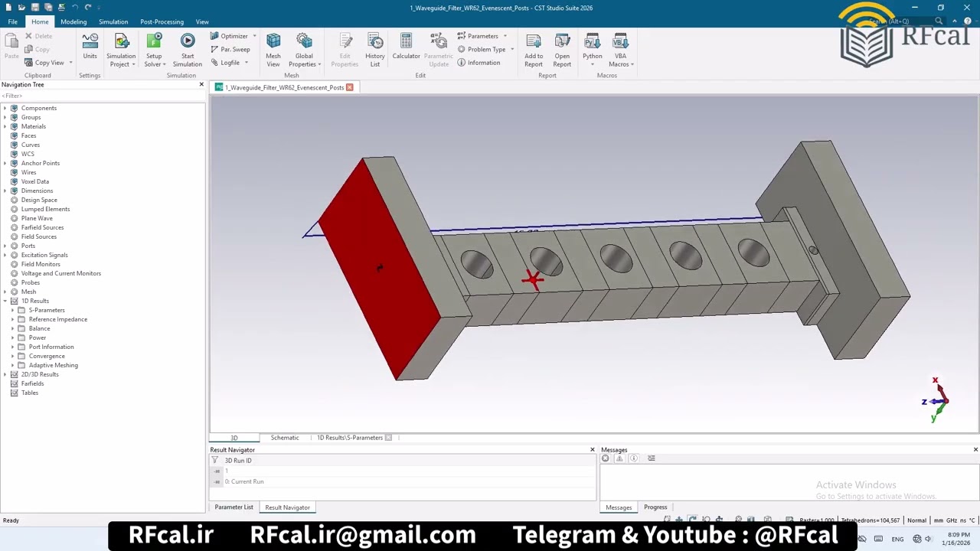This screenshot has height=551, width=980.
Task: Collapse the 1D Results tree node
Action: pos(5,301)
